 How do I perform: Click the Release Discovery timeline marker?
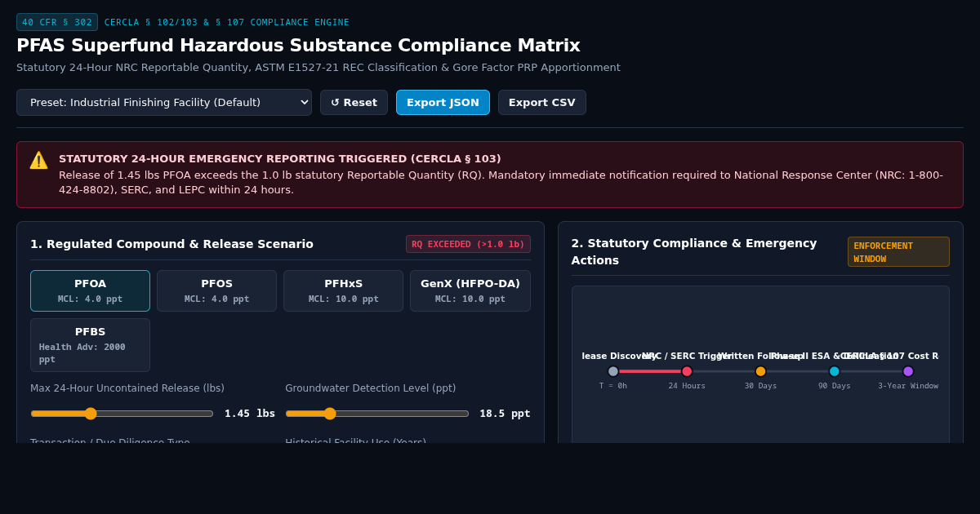[613, 371]
